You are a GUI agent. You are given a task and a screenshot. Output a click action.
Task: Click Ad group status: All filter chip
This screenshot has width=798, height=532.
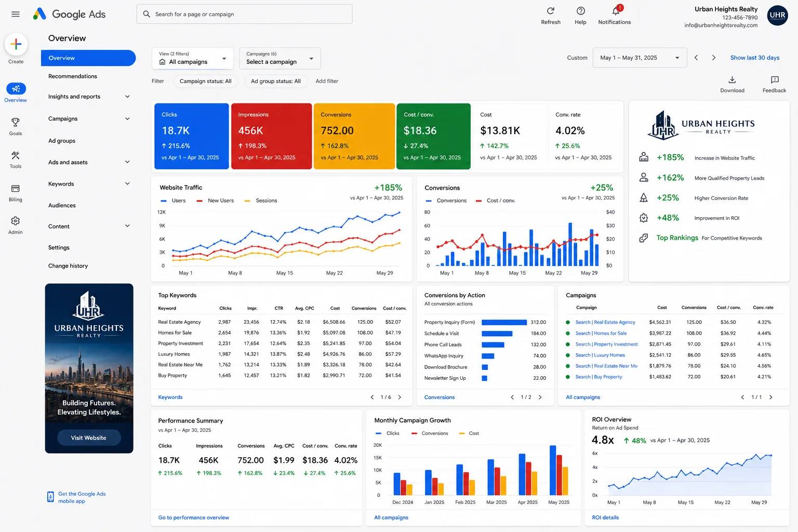point(276,81)
